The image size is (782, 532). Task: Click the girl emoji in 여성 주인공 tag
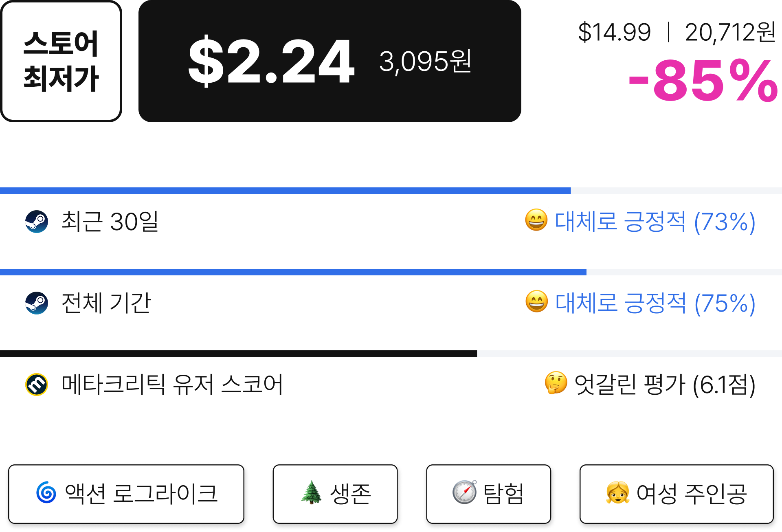[x=617, y=492]
